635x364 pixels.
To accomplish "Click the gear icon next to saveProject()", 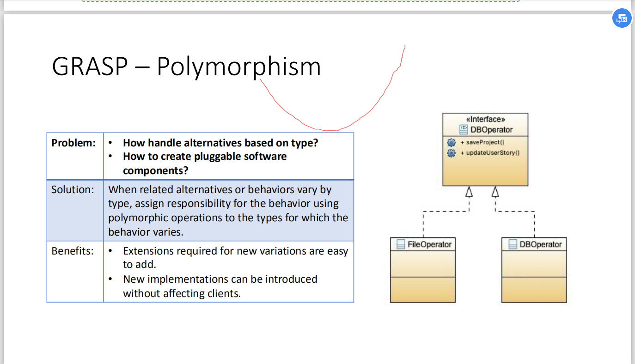I will coord(452,143).
